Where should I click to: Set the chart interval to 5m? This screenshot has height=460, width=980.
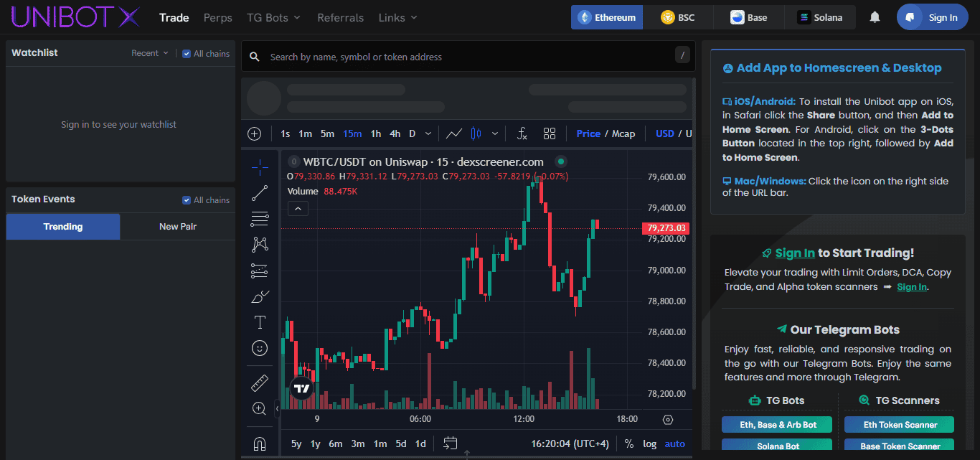click(x=327, y=133)
